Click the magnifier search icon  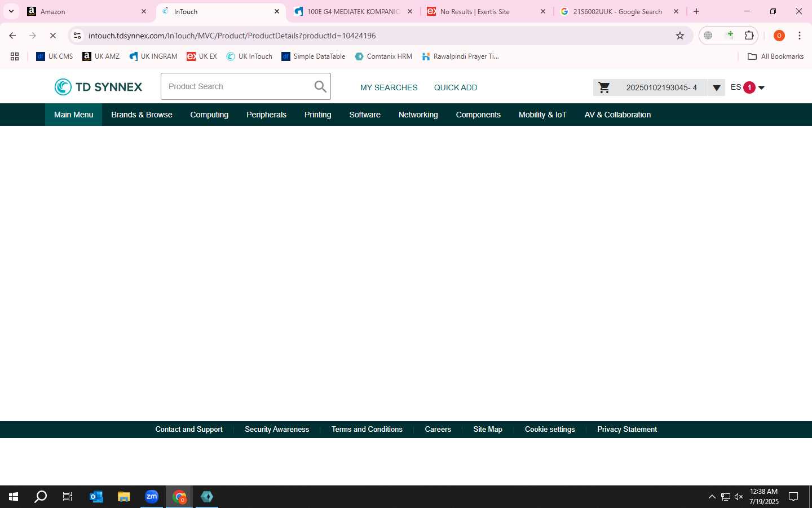pyautogui.click(x=320, y=86)
